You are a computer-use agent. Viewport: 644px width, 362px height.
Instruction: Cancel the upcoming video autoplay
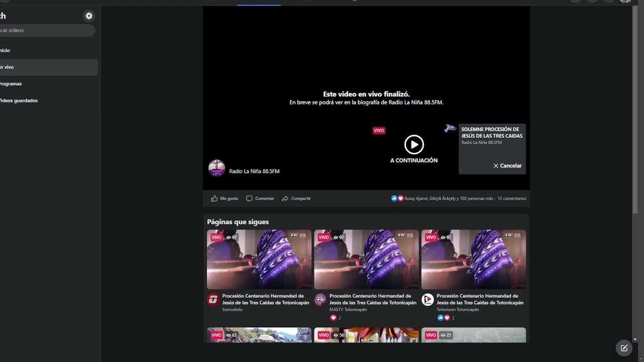[507, 166]
